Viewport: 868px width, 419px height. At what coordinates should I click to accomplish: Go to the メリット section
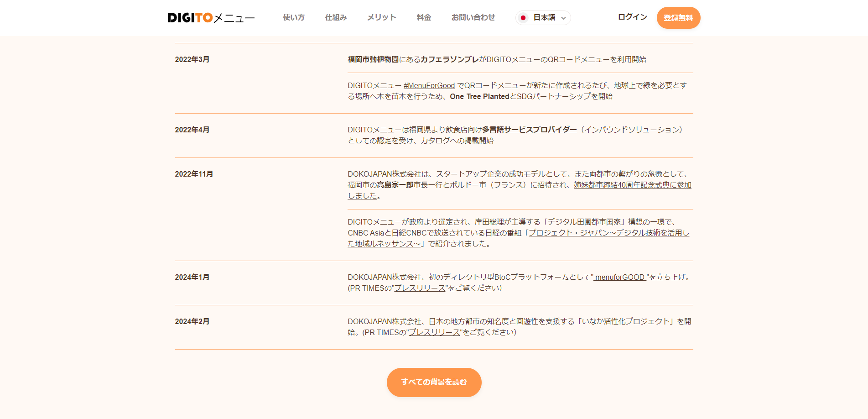point(382,17)
